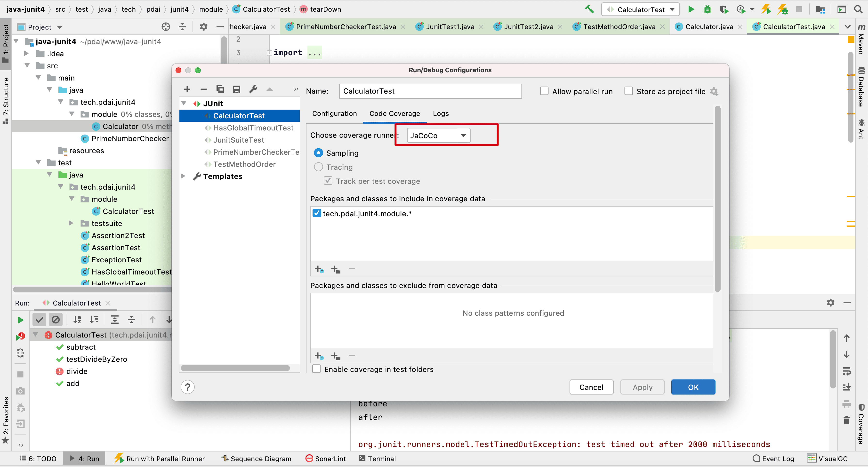Click the Cancel button

pos(591,387)
